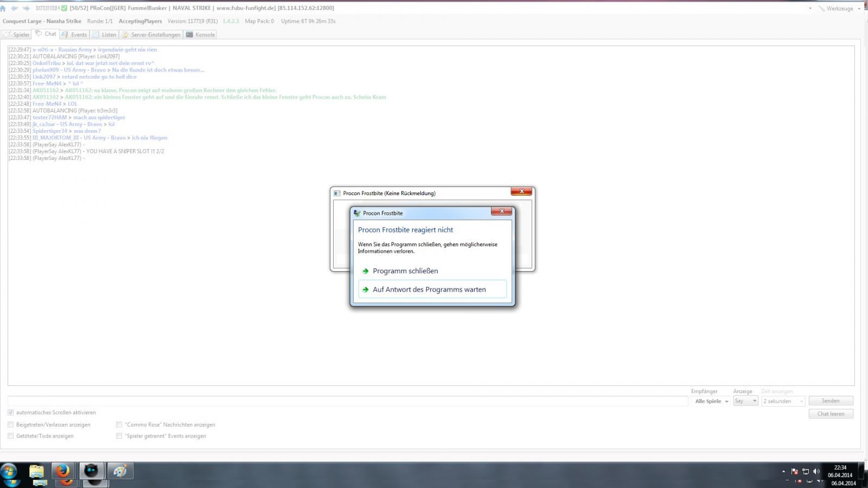Close the Keine Rückmeldung window
The image size is (868, 488).
pyautogui.click(x=521, y=191)
